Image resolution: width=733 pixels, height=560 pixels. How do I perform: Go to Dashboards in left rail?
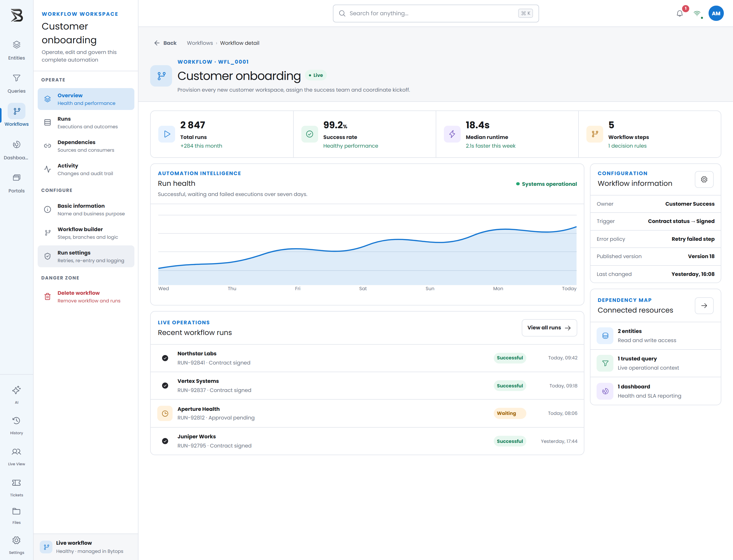tap(16, 150)
